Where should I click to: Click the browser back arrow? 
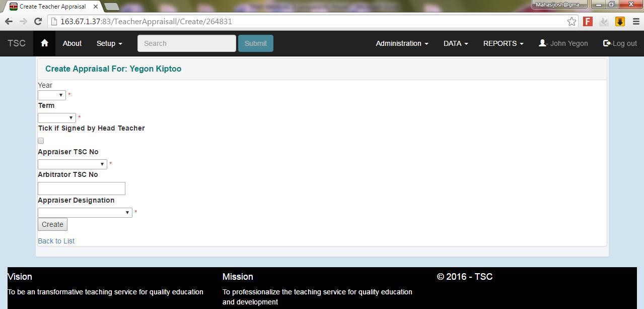click(x=9, y=21)
